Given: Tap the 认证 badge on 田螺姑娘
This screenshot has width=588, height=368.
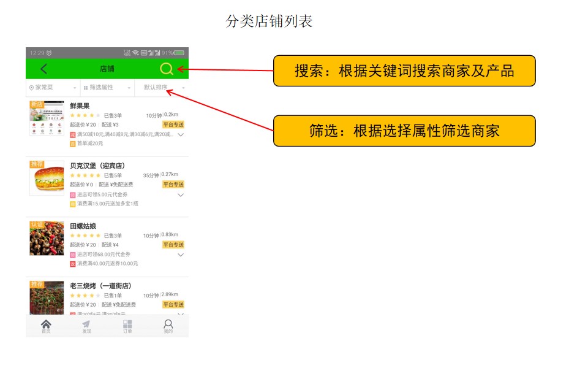Looking at the screenshot, I should coord(37,224).
